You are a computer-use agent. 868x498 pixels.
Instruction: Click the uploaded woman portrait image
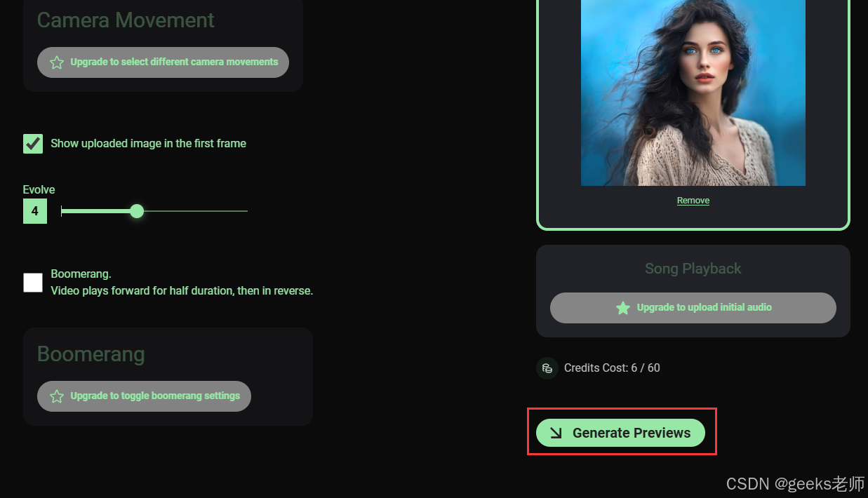(x=693, y=93)
